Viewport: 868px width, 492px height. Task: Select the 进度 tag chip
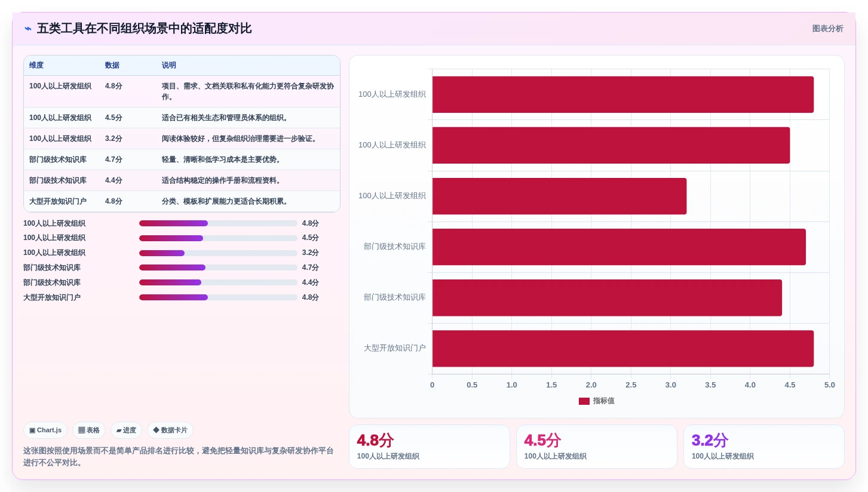point(126,430)
